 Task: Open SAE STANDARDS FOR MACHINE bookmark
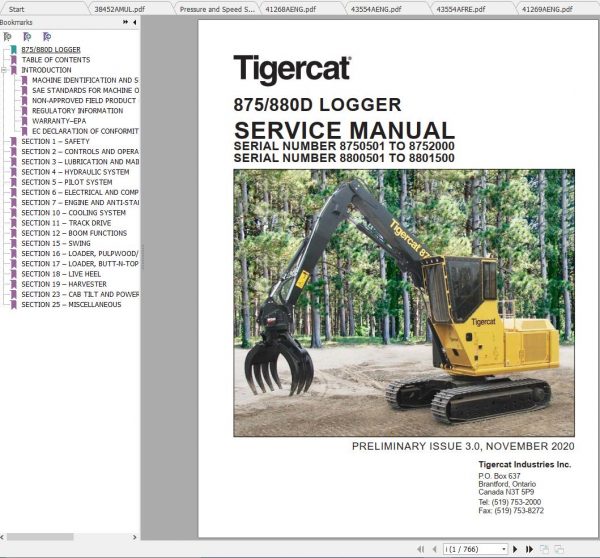pyautogui.click(x=85, y=91)
